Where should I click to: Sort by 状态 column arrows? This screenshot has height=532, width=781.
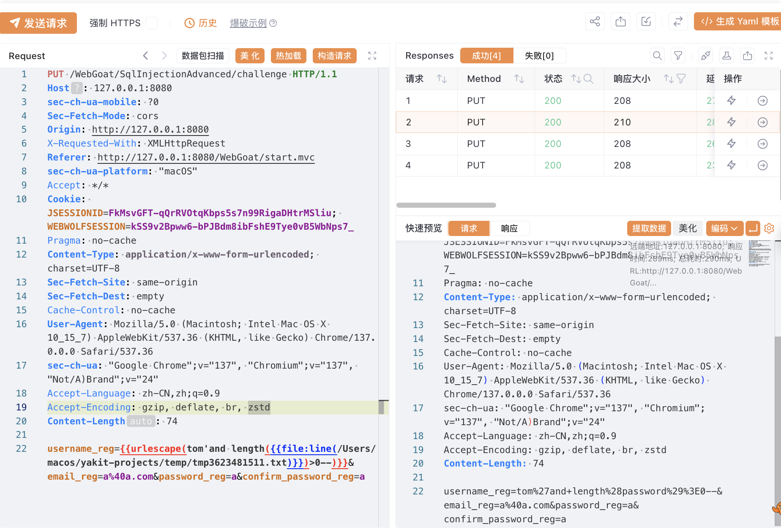pyautogui.click(x=576, y=79)
